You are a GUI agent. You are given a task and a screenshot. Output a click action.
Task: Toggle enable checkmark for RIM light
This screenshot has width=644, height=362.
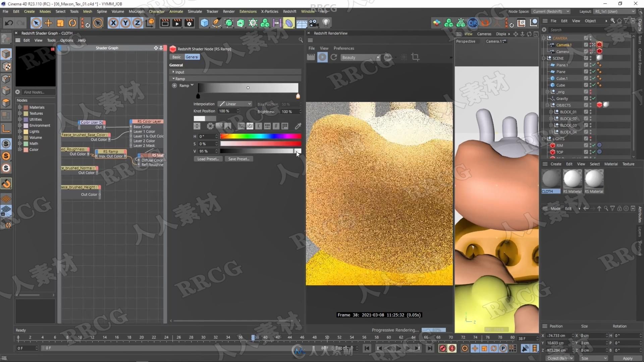(x=594, y=145)
